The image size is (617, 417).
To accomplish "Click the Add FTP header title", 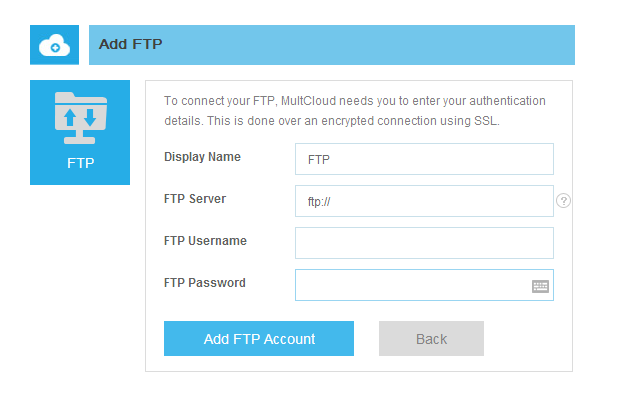I will 131,45.
